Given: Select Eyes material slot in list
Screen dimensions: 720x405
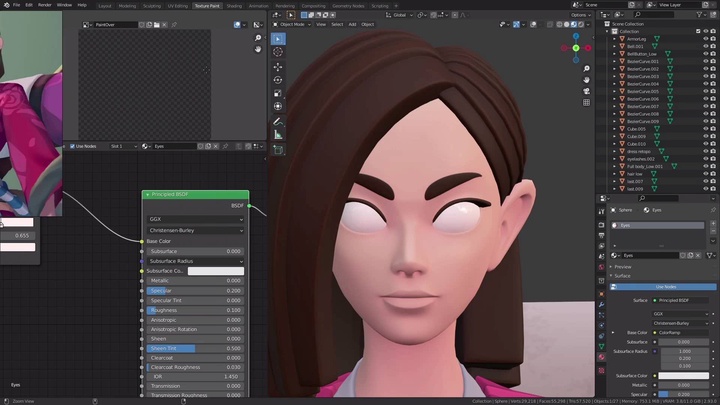Looking at the screenshot, I should click(658, 225).
